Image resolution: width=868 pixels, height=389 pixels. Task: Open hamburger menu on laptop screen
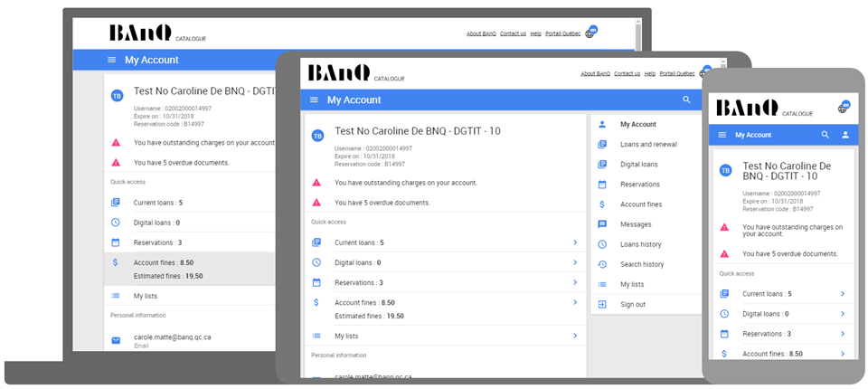click(x=112, y=60)
